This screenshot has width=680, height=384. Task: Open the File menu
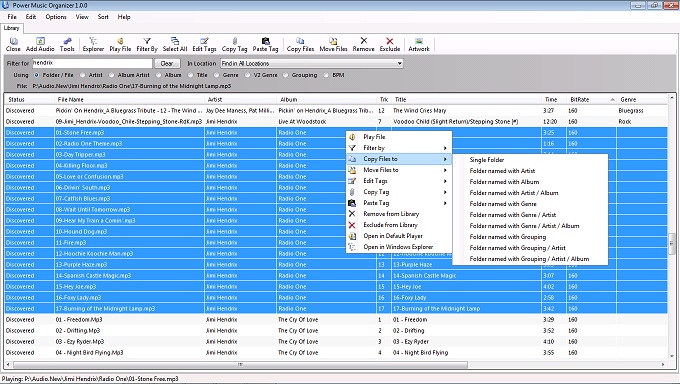[x=12, y=17]
